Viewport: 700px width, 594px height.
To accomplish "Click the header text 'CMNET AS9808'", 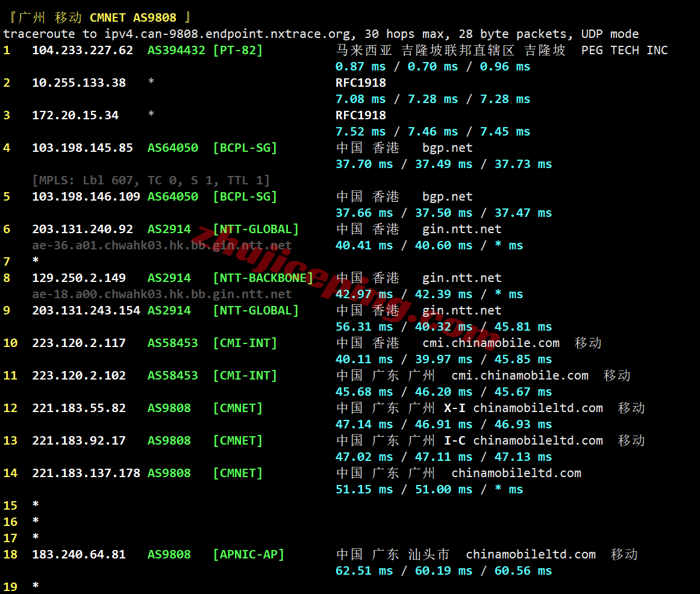I will [x=133, y=17].
